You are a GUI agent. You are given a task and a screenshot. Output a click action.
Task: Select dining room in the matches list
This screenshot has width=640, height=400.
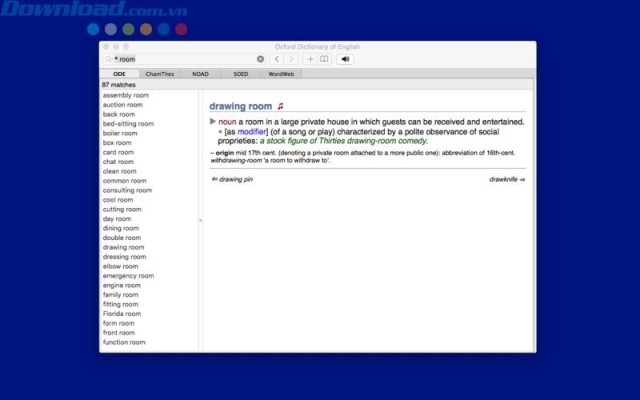click(x=121, y=228)
